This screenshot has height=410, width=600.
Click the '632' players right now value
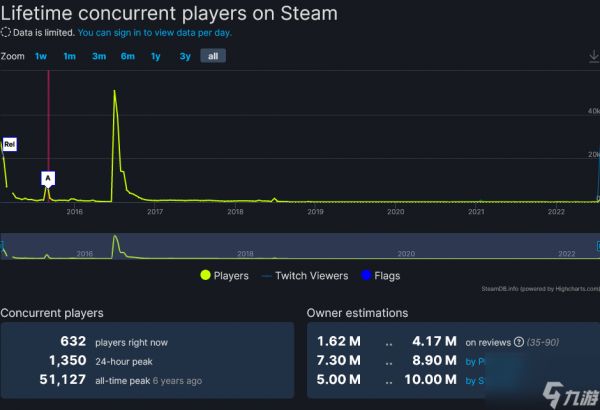point(73,341)
